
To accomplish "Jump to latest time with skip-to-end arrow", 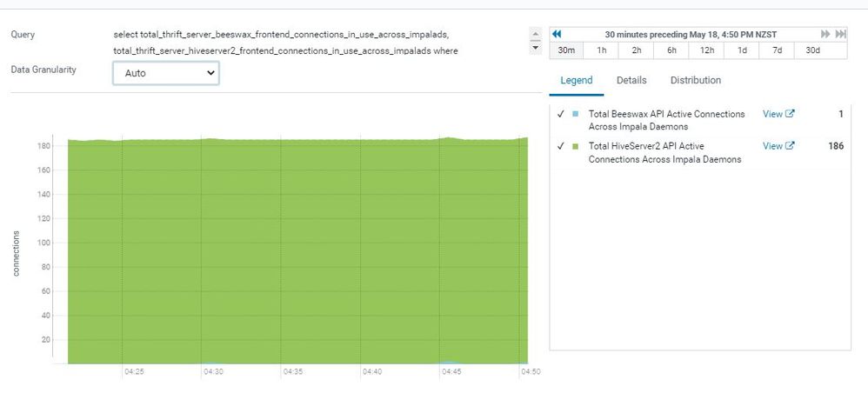I will coord(840,34).
